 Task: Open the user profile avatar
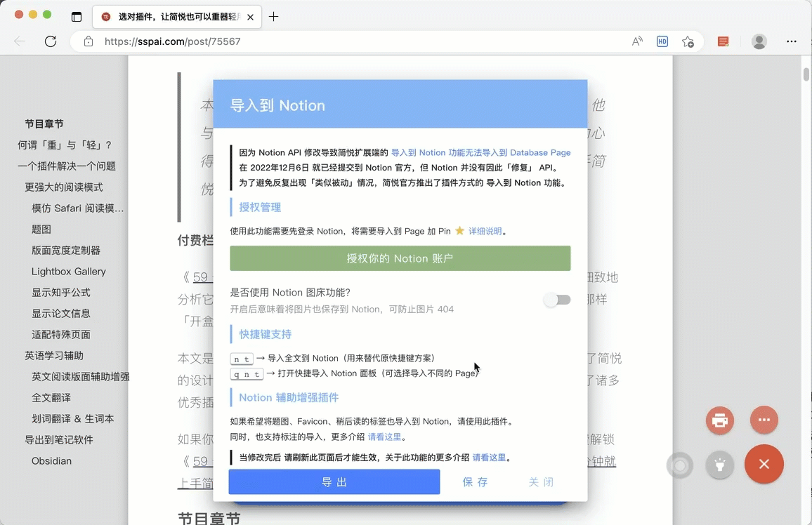(759, 41)
